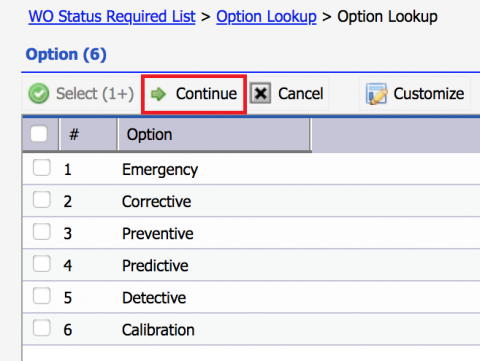Click the Customize pencil icon
480x361 pixels.
(x=376, y=94)
